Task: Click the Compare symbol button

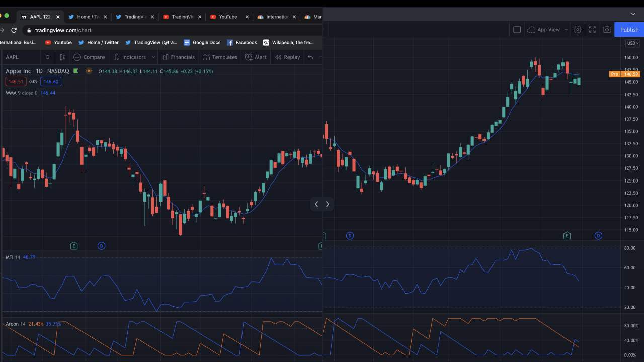Action: click(89, 57)
